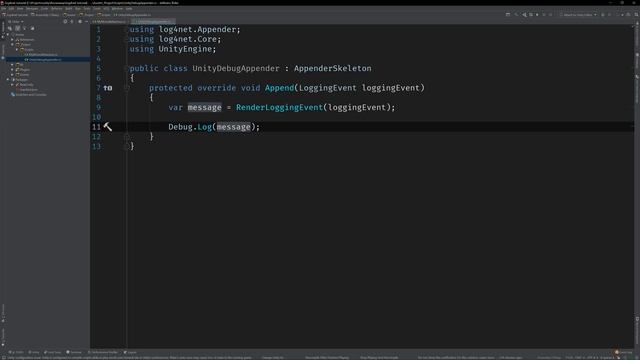Click the hide Explorer panel minus icon

click(x=87, y=21)
